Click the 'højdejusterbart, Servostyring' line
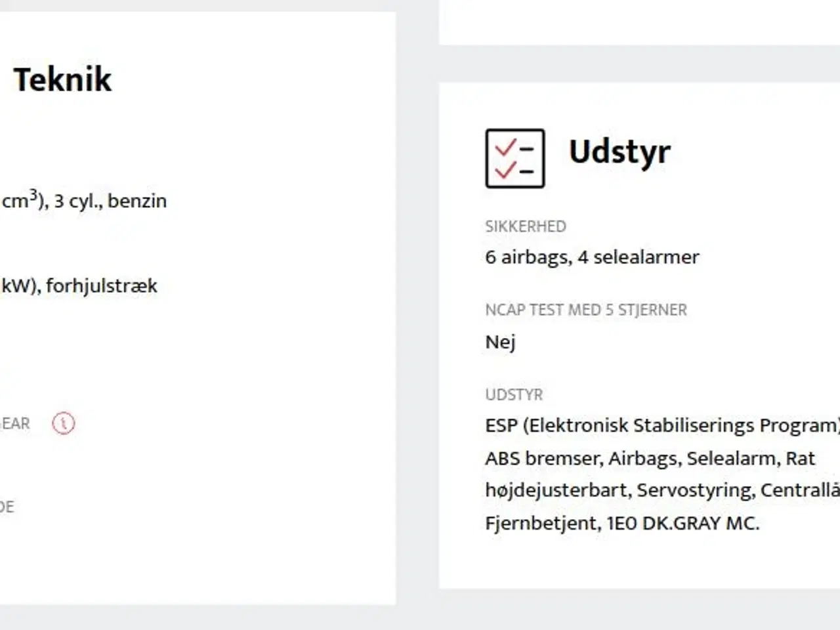 click(662, 490)
